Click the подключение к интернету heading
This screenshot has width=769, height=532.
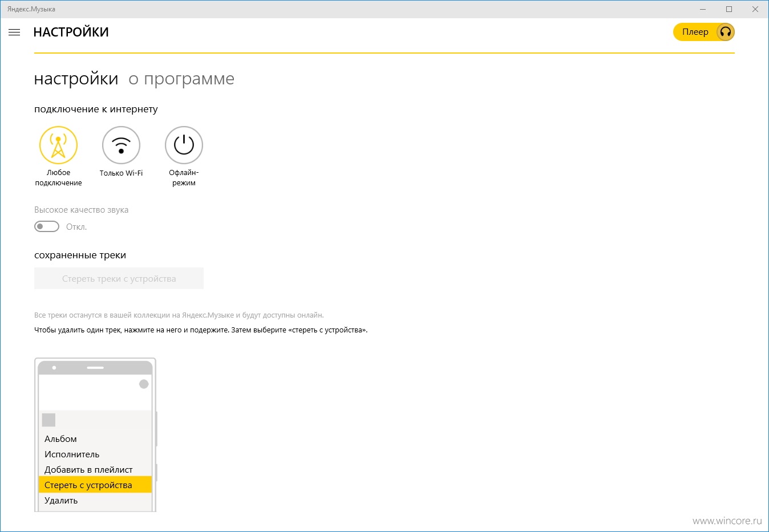point(96,109)
